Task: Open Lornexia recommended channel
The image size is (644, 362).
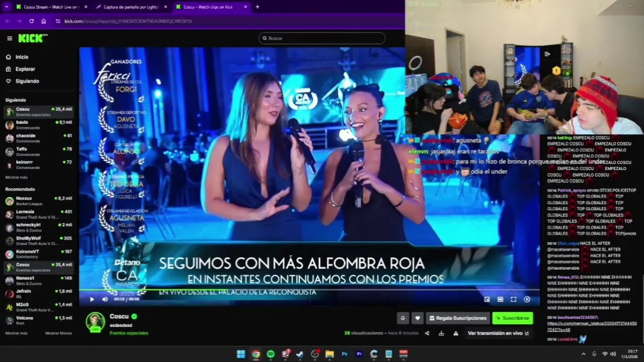Action: pos(39,214)
